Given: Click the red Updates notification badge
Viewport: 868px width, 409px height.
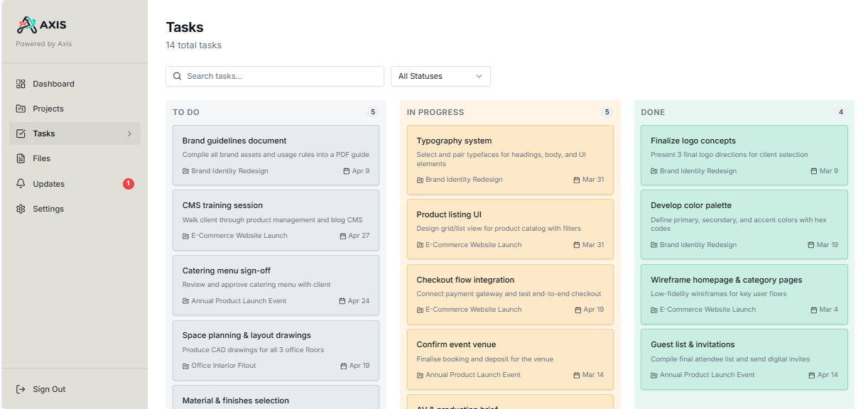Looking at the screenshot, I should pyautogui.click(x=129, y=184).
